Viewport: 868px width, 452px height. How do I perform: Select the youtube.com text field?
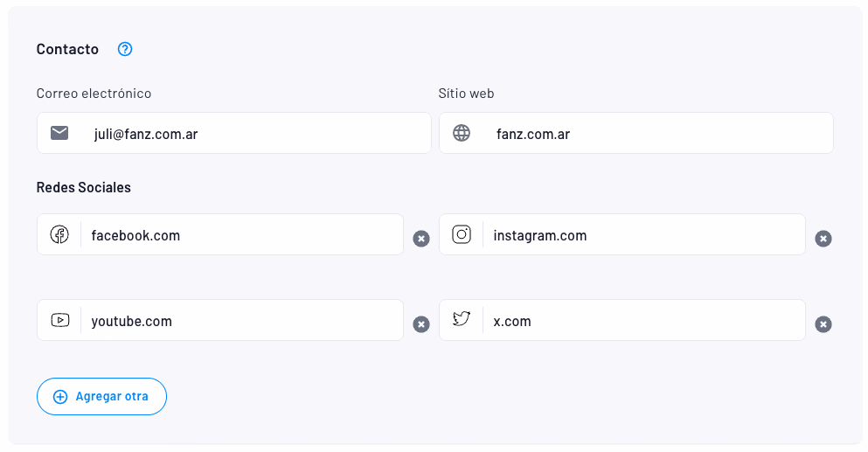point(240,321)
